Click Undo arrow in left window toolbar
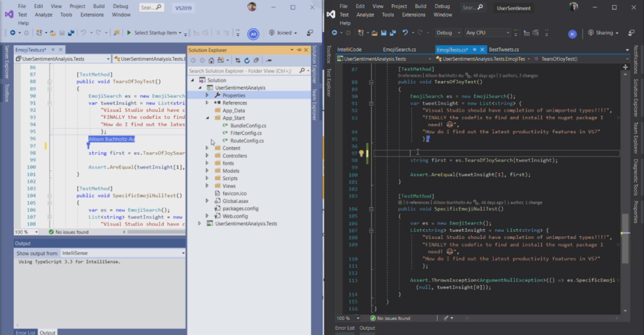644x335 pixels. click(x=84, y=33)
